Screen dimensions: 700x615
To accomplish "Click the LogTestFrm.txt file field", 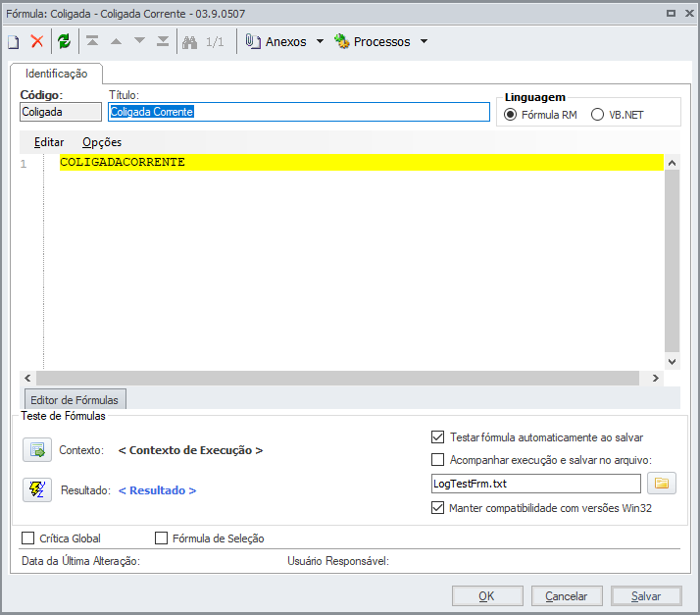I will [x=536, y=484].
